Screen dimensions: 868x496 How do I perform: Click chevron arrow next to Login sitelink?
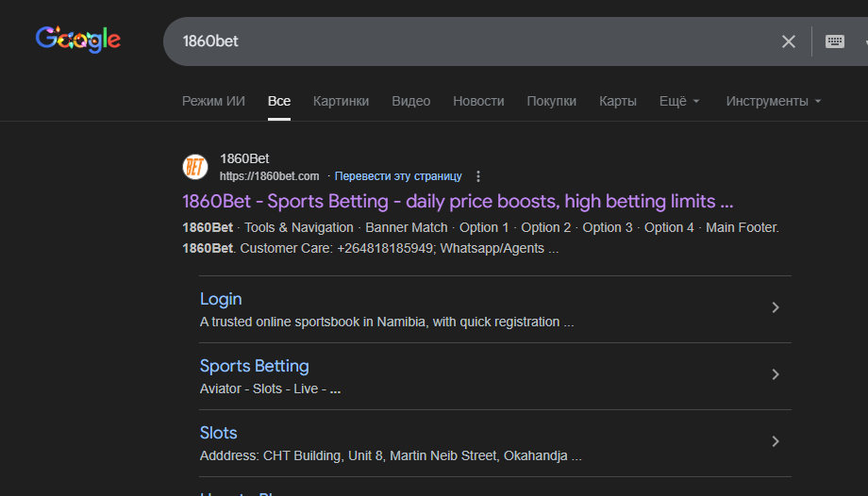(776, 307)
